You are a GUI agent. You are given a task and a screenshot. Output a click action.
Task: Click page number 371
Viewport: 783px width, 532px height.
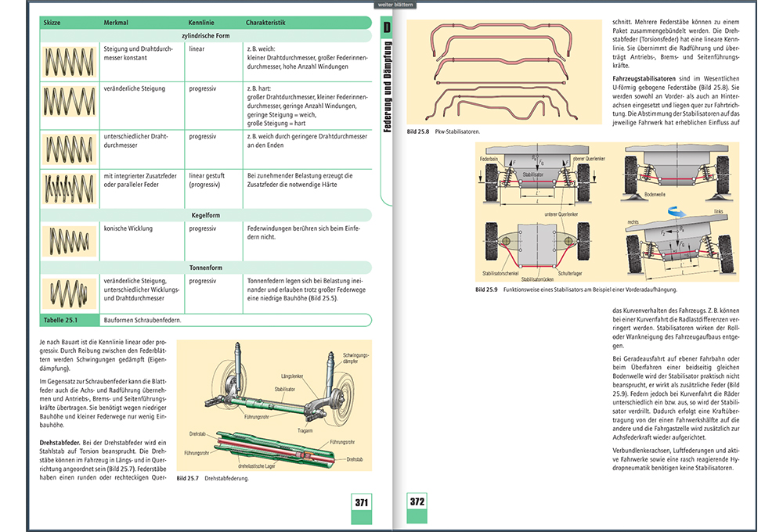(360, 501)
